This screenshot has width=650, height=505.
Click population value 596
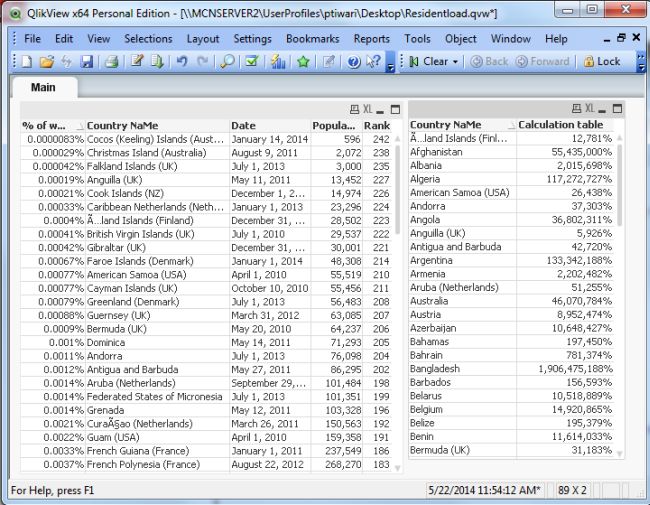(352, 139)
